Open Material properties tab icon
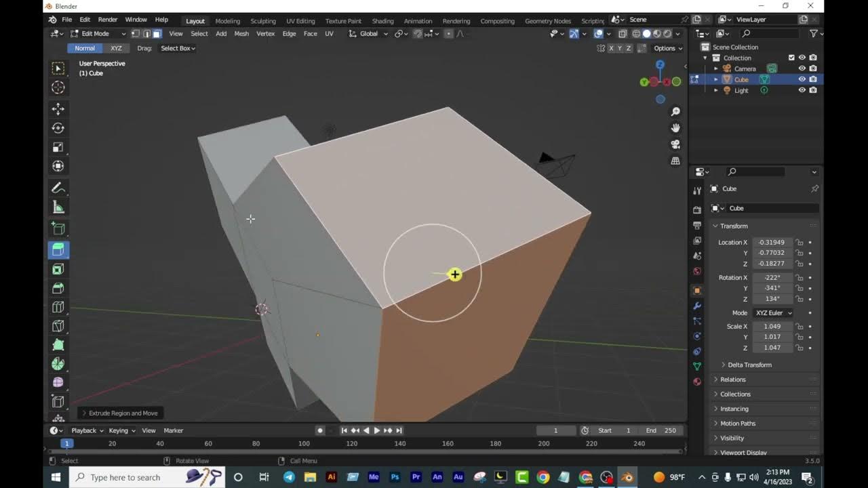This screenshot has width=868, height=488. point(697,382)
